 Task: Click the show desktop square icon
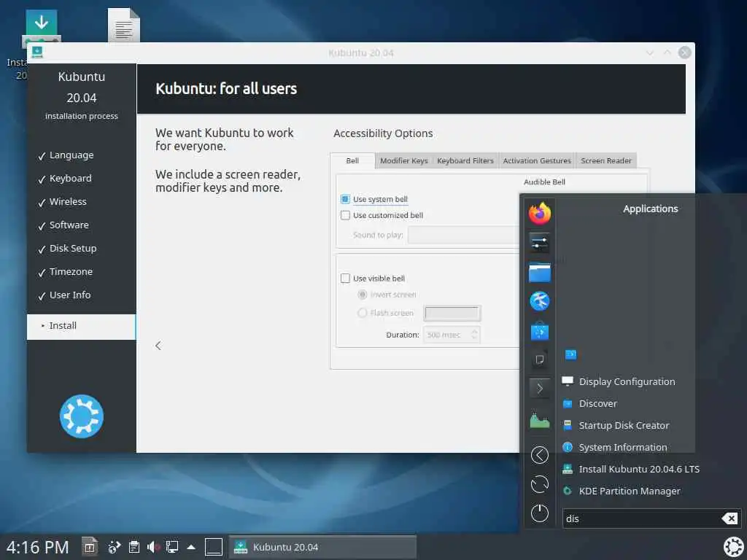tap(214, 547)
